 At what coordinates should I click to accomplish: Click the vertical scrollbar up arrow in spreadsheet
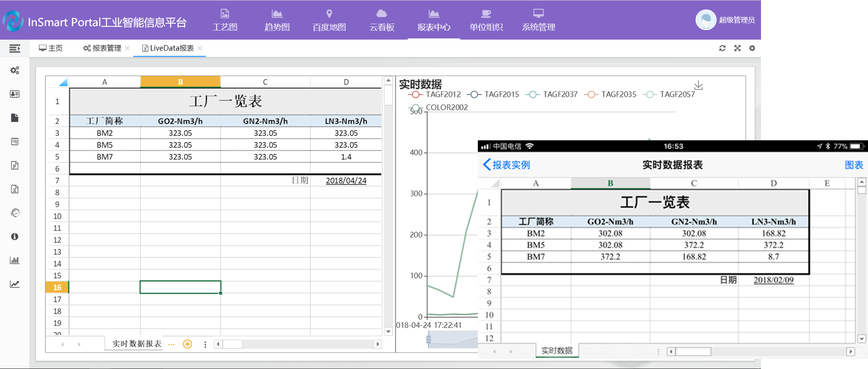tap(388, 80)
